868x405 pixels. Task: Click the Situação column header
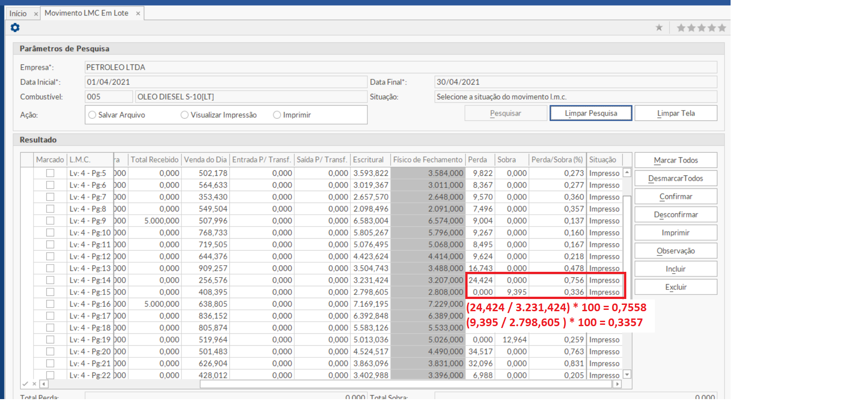[x=605, y=160]
